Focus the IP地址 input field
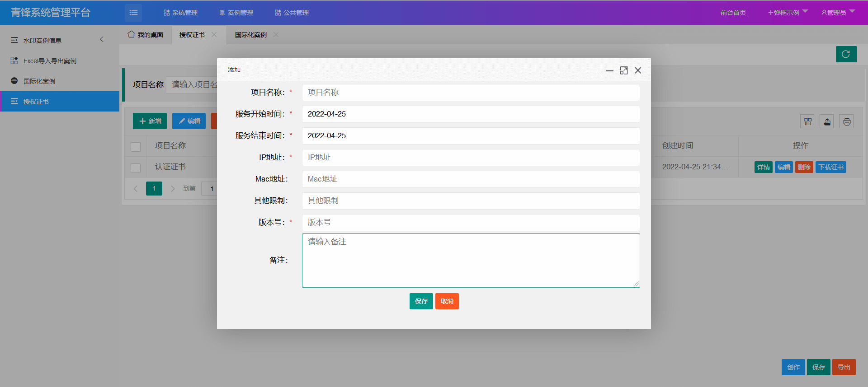This screenshot has width=868, height=387. point(471,158)
